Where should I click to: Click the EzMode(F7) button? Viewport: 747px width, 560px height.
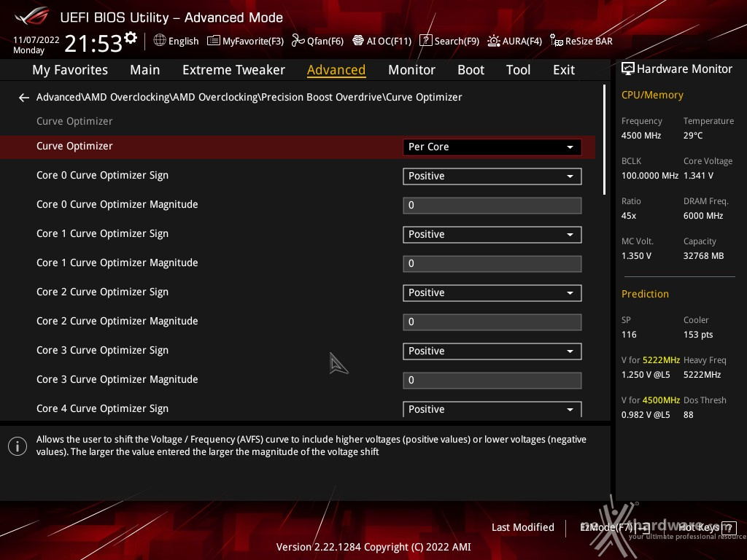614,528
